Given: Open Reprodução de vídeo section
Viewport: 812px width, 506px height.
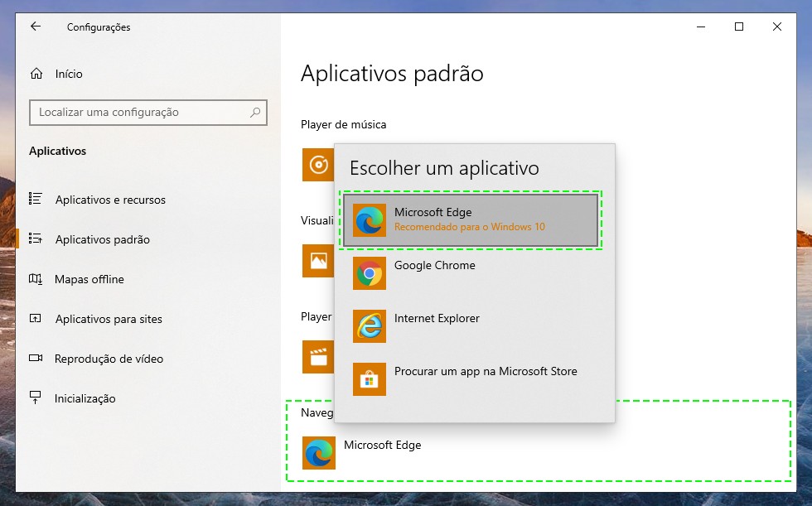Looking at the screenshot, I should coord(109,359).
